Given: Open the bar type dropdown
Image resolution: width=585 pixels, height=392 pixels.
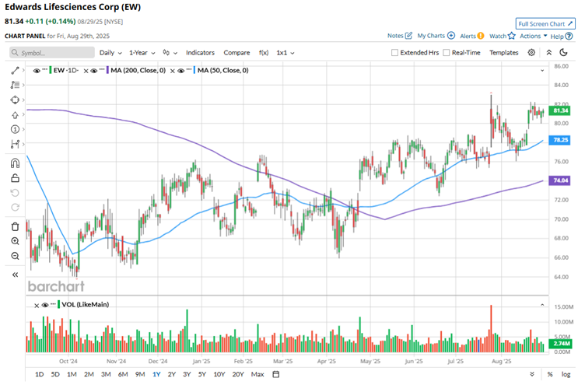Looking at the screenshot, I should (170, 53).
